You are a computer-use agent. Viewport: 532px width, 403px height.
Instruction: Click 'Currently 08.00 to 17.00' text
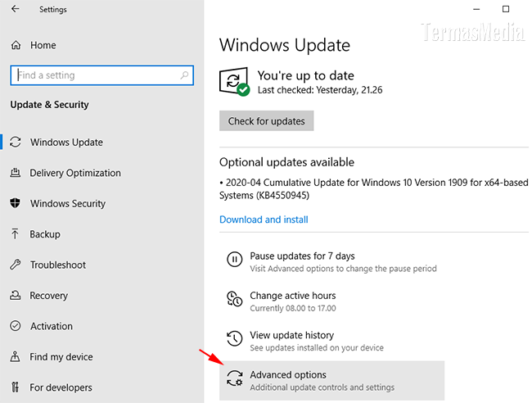[293, 308]
